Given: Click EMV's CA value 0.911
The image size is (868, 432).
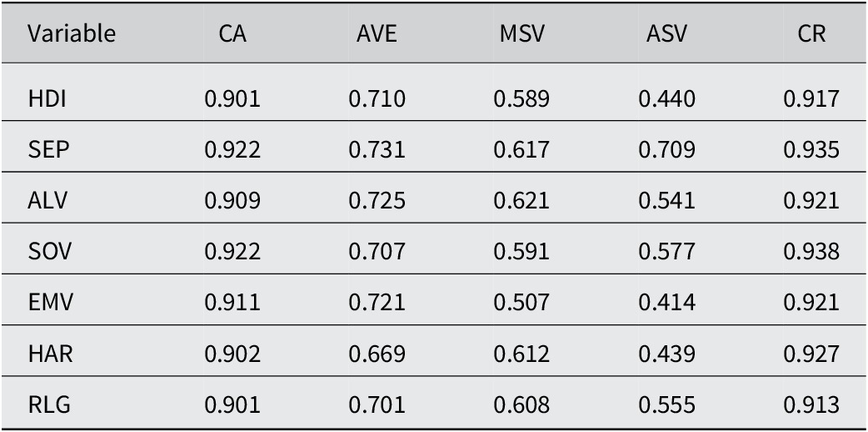Looking at the screenshot, I should tap(232, 304).
